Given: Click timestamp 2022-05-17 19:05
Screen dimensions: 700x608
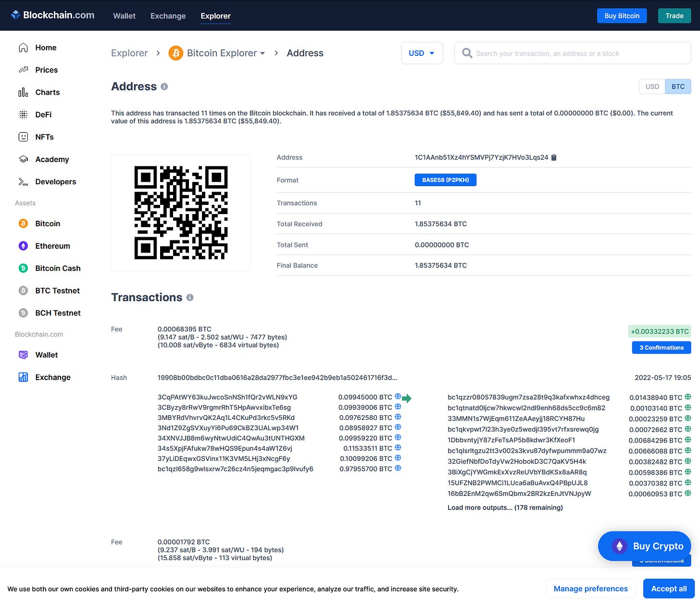Looking at the screenshot, I should (x=662, y=378).
